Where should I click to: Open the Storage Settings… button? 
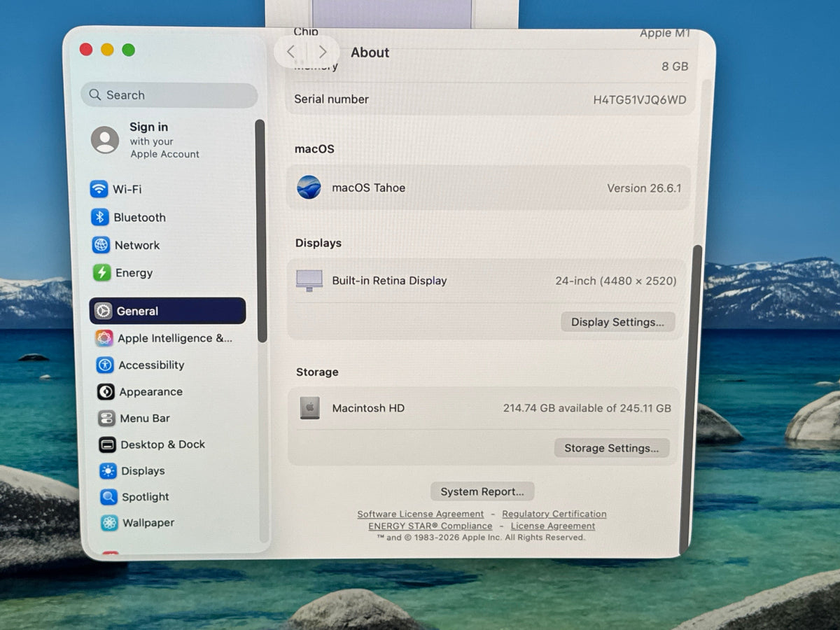pos(611,448)
